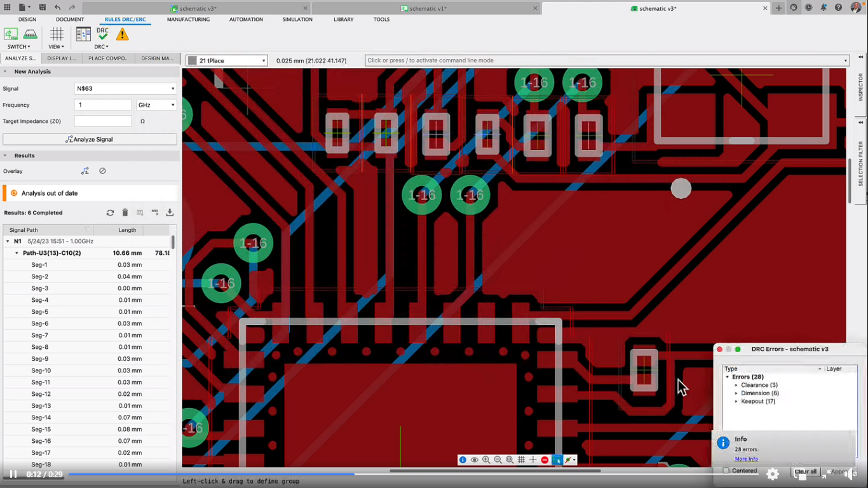Open the 21 tPlace layer dropdown
This screenshot has height=488, width=868.
click(x=227, y=60)
